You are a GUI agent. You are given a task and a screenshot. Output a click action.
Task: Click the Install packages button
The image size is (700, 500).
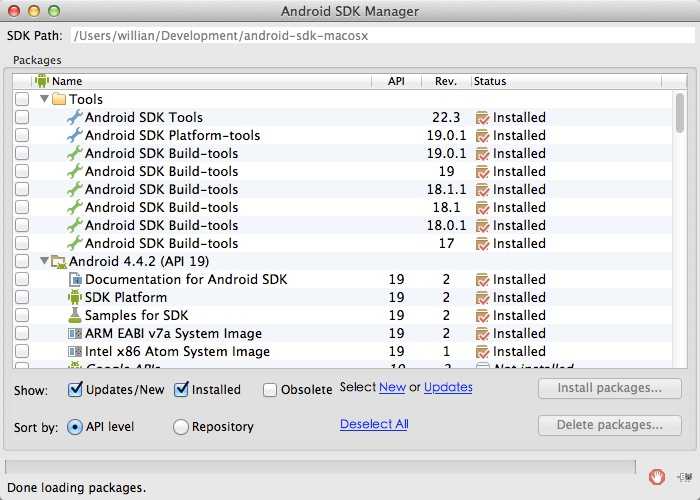pyautogui.click(x=610, y=388)
